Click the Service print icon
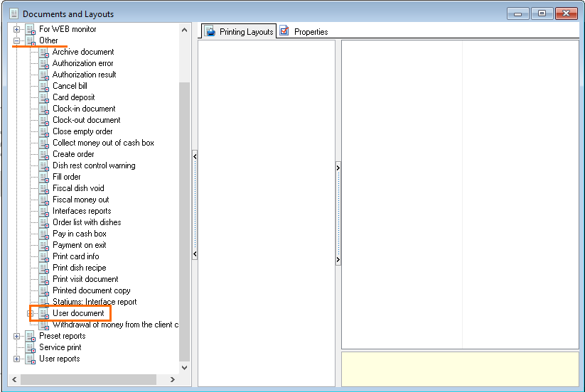585x392 pixels. [x=31, y=348]
